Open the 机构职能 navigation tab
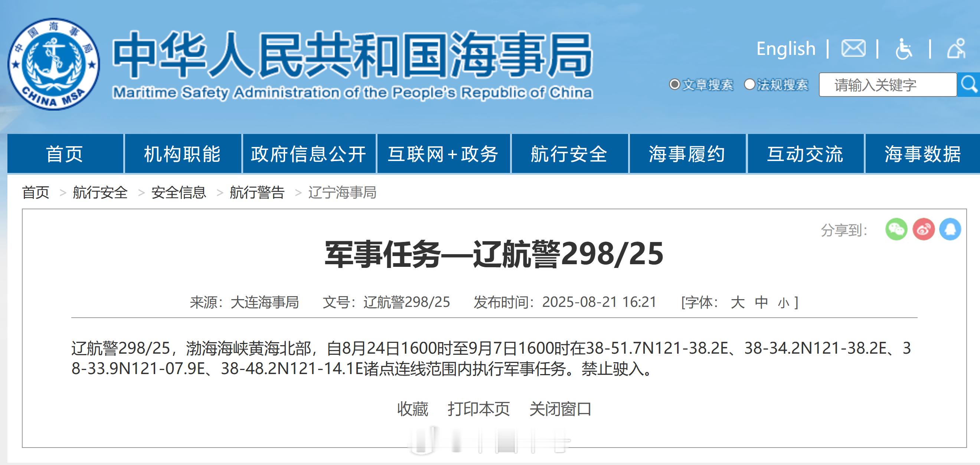Viewport: 980px width, 465px height. tap(183, 154)
